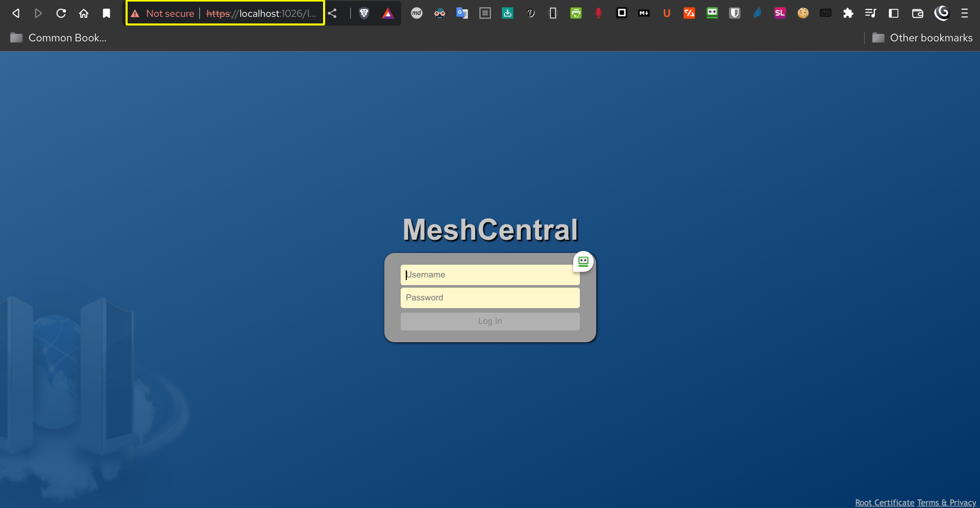Click the reader document extension icon
This screenshot has width=980, height=508.
click(485, 13)
